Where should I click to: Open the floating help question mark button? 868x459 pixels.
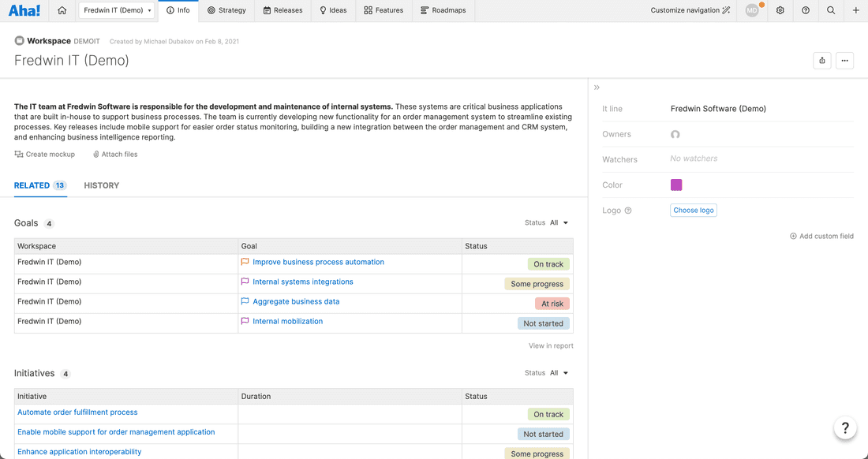[845, 428]
